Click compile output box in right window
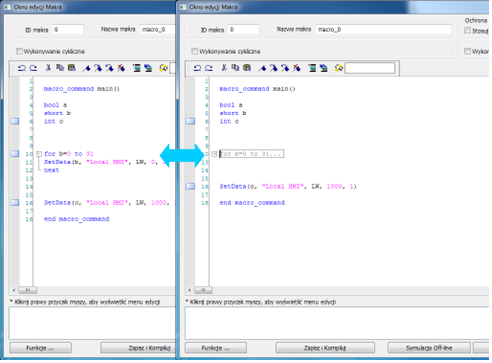 337,323
